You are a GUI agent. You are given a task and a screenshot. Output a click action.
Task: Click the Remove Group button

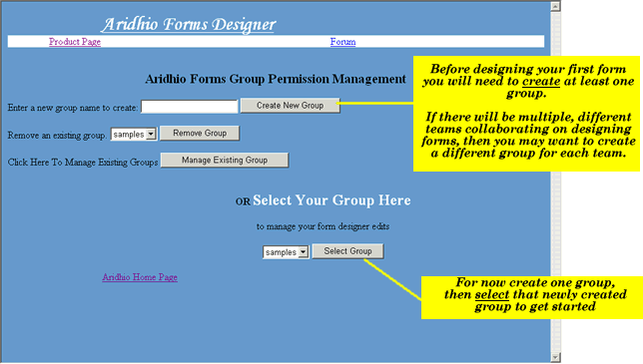[200, 133]
